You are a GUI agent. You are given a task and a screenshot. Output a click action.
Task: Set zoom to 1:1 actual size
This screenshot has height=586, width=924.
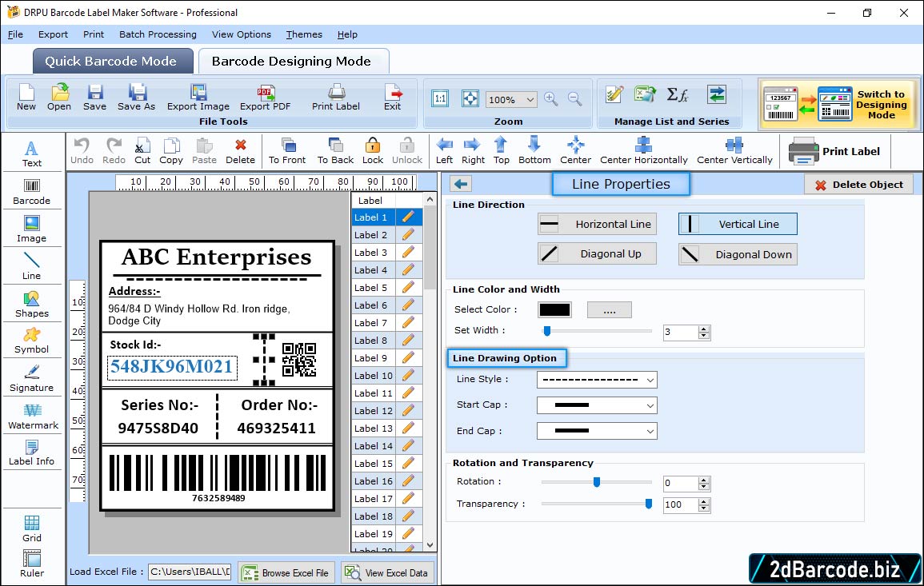click(x=440, y=98)
